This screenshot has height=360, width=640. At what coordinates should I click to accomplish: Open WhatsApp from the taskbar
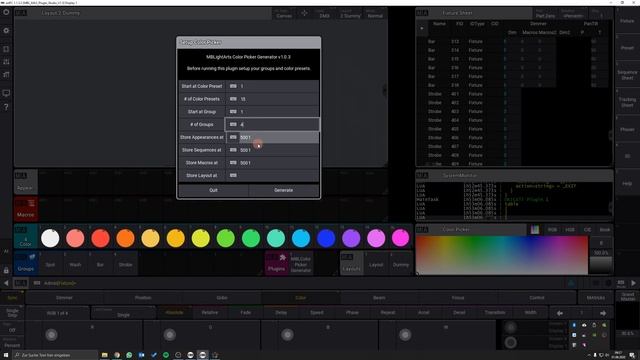coord(129,355)
